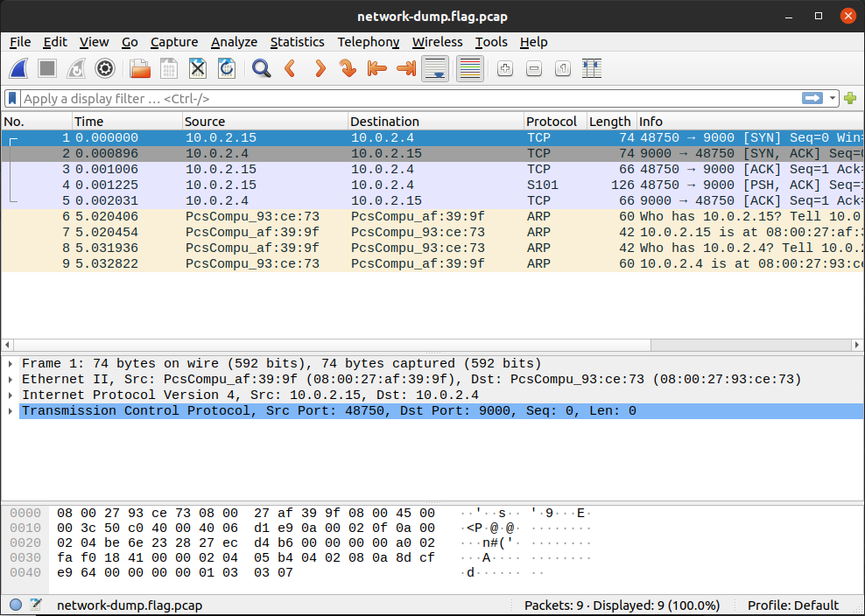Toggle packet list colorization
865x616 pixels.
[469, 68]
